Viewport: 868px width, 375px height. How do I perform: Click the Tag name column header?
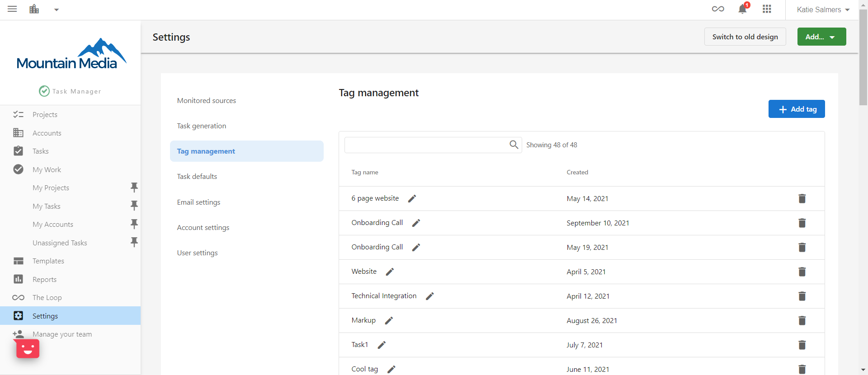365,172
